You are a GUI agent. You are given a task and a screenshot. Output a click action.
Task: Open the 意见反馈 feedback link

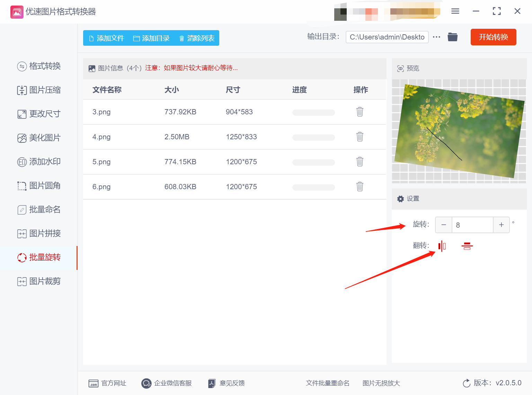pos(227,383)
